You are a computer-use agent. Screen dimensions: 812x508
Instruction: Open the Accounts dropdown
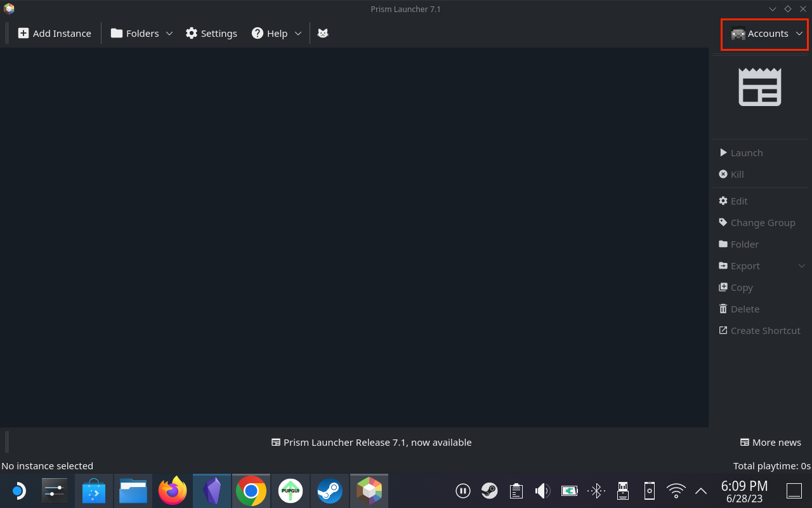pyautogui.click(x=764, y=33)
